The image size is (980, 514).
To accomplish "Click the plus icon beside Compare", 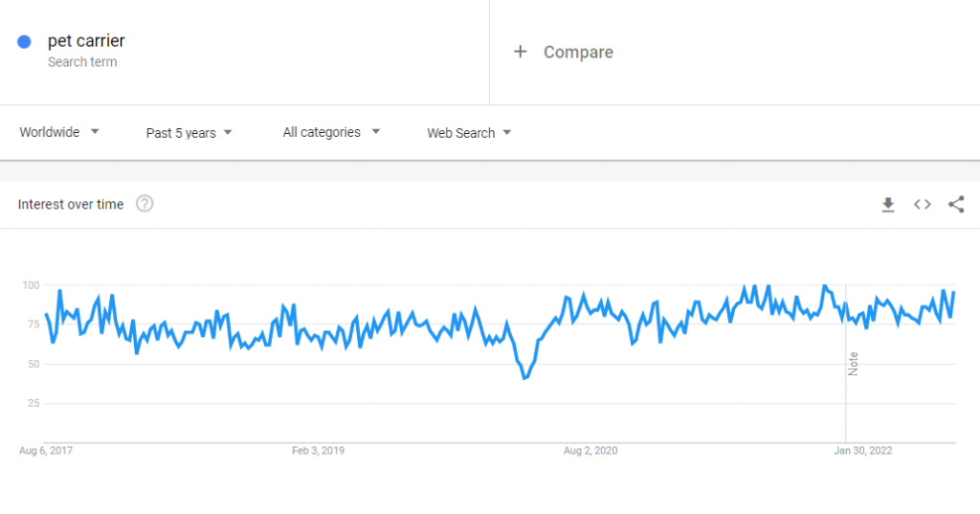I will pos(520,52).
